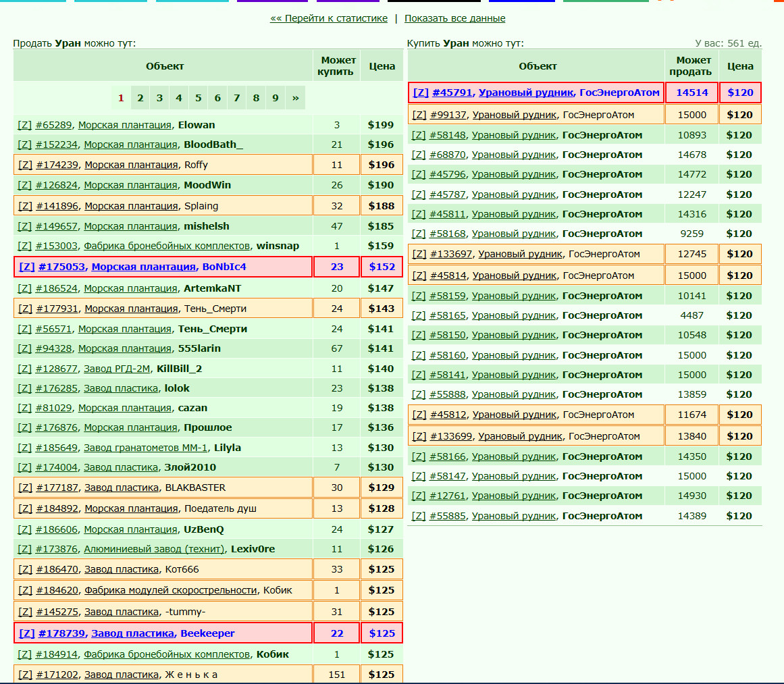Click Может продать column header
Screen dimensions: 784x684
(x=691, y=66)
